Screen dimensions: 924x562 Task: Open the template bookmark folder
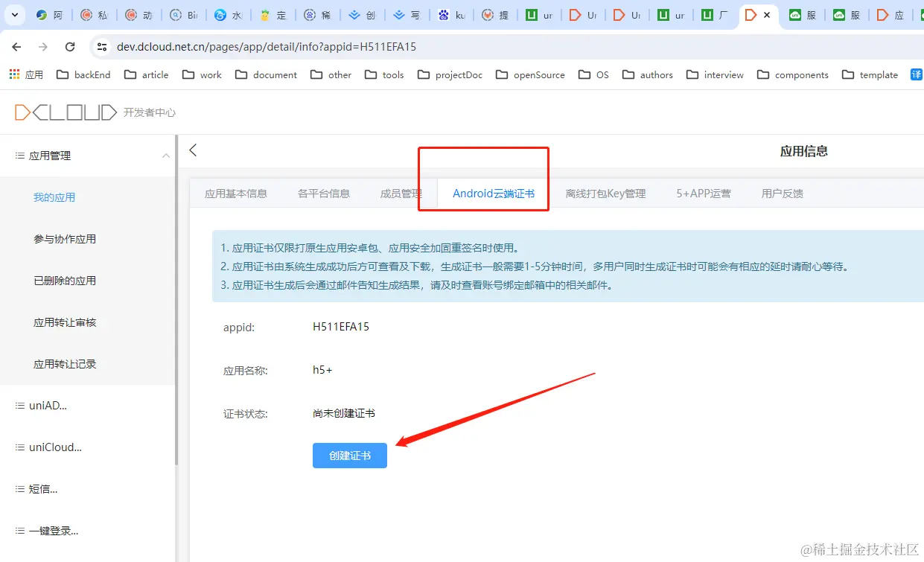pyautogui.click(x=870, y=74)
